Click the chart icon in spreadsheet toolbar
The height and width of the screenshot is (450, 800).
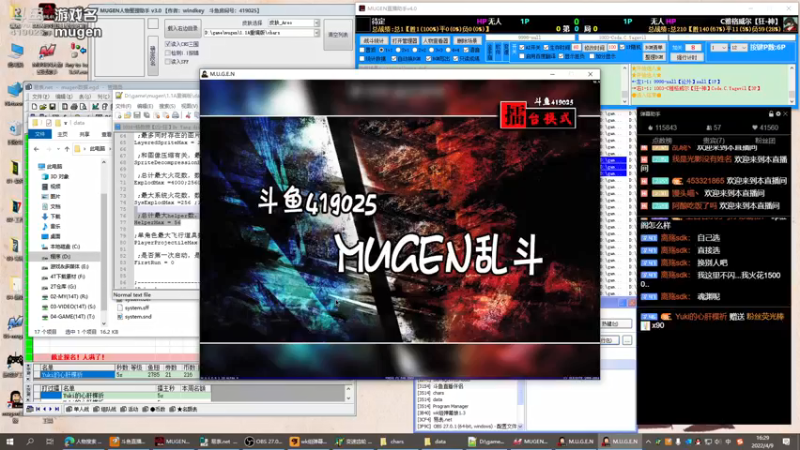pos(95,107)
